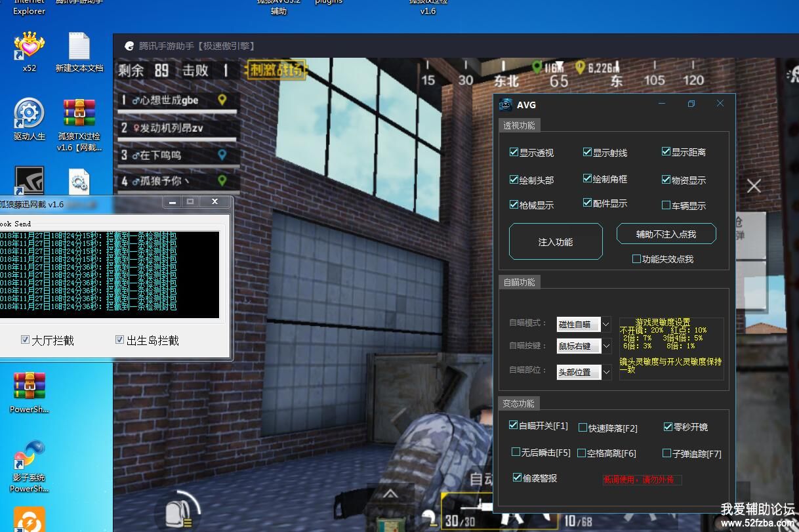Toggle 显示射线 checkbox

click(587, 152)
